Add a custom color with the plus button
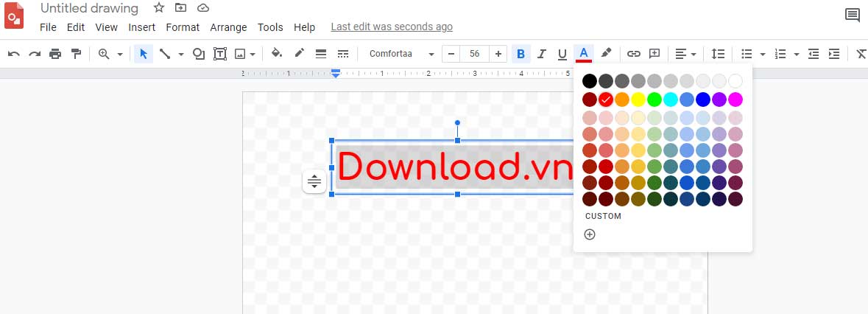The height and width of the screenshot is (314, 868). pos(590,234)
